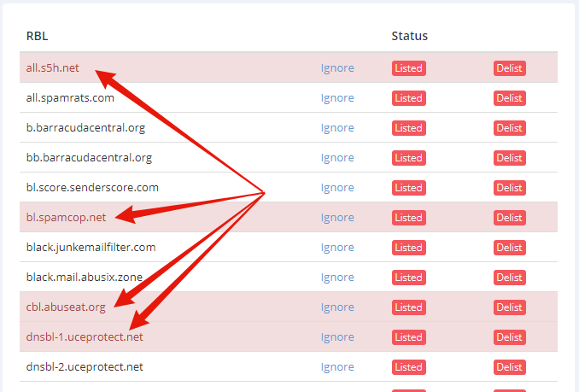Delist from cbl.abuseat.org

[510, 307]
